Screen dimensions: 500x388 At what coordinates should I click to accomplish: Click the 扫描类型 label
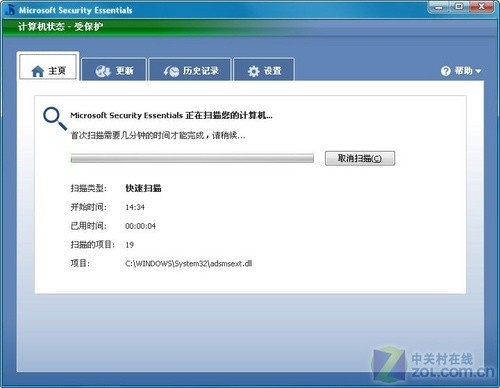point(88,188)
